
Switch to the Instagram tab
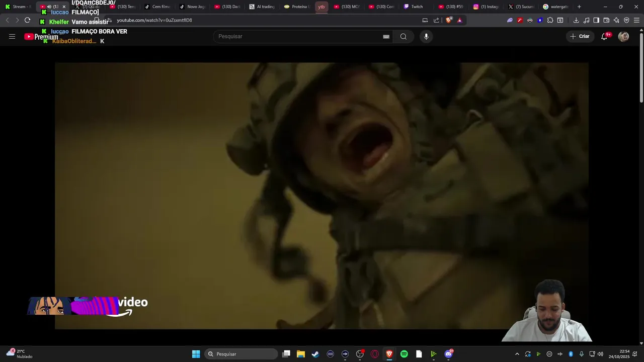[x=486, y=7]
